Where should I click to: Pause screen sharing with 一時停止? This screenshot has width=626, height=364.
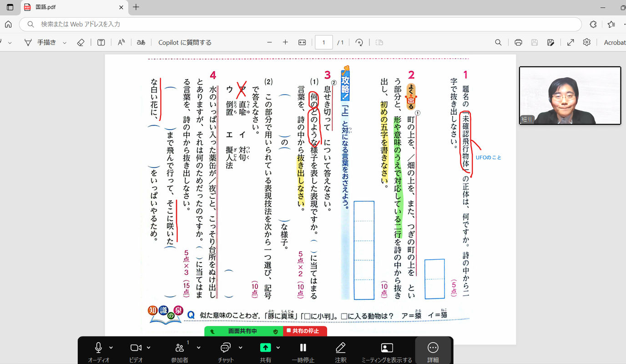pos(303,351)
